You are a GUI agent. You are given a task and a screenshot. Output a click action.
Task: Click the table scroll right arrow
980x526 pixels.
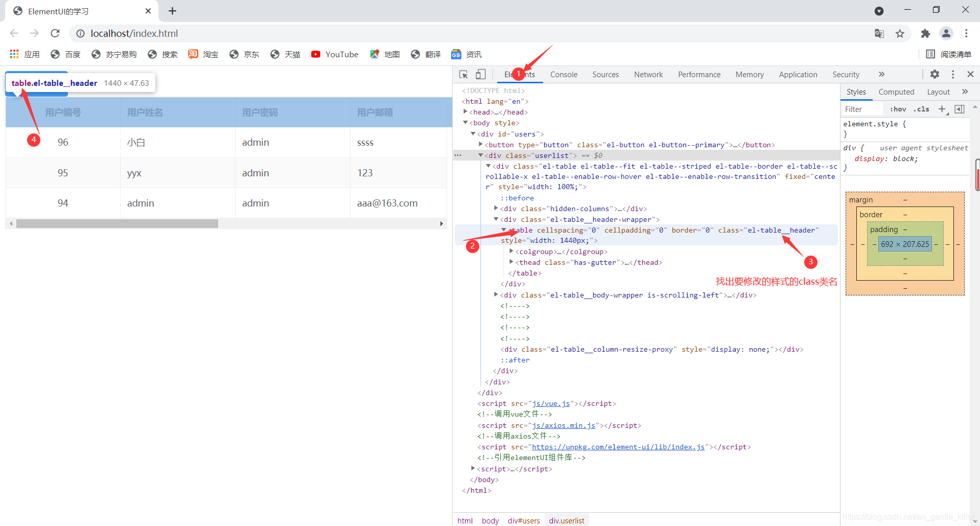pyautogui.click(x=441, y=223)
